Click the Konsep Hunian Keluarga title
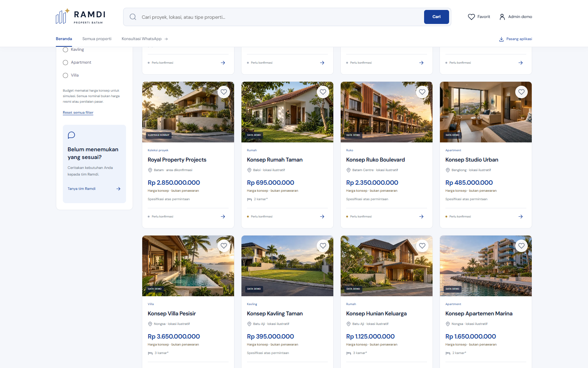The image size is (588, 368). pos(376,314)
